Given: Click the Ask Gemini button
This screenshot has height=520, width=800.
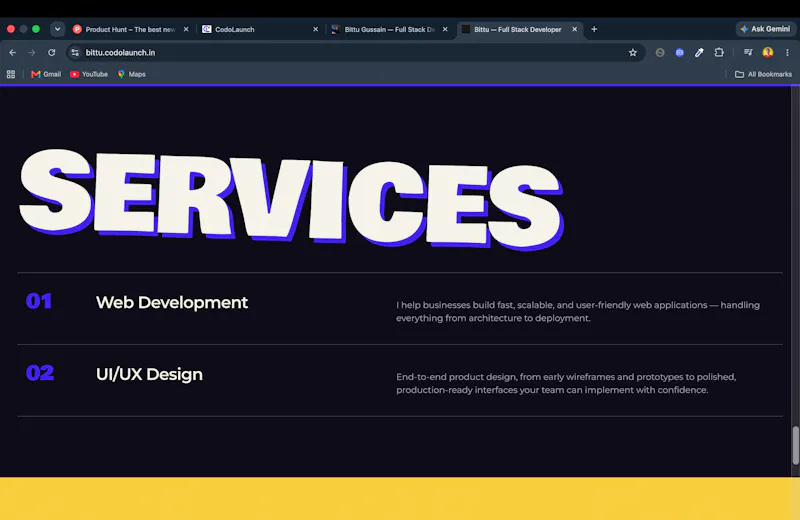Looking at the screenshot, I should click(766, 29).
